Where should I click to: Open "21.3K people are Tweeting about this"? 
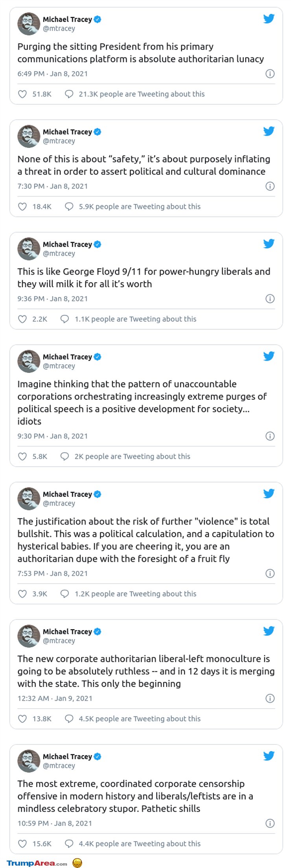pos(142,94)
